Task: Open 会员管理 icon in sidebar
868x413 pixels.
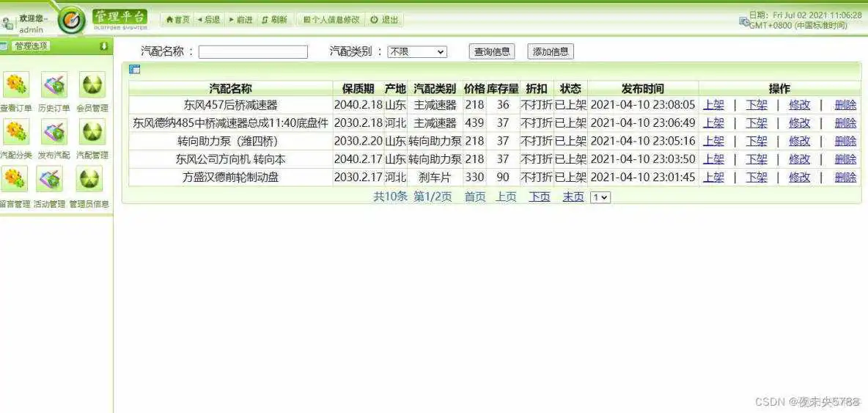Action: click(92, 84)
